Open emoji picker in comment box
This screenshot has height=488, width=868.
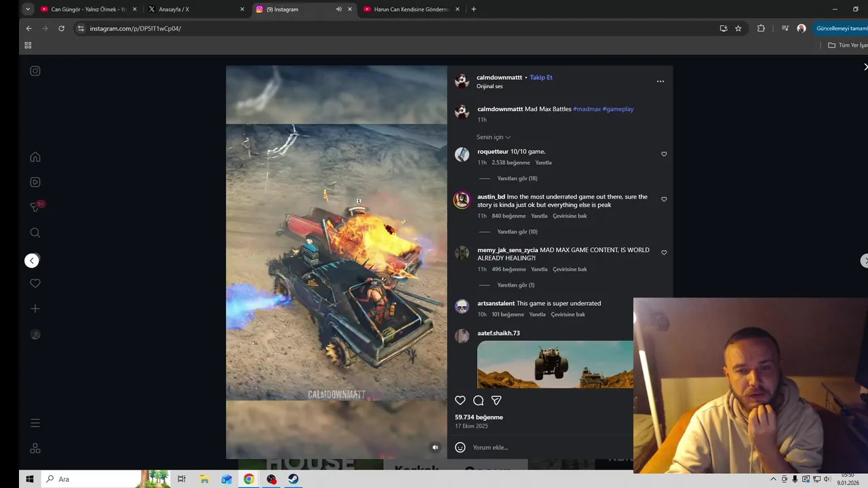(x=460, y=447)
